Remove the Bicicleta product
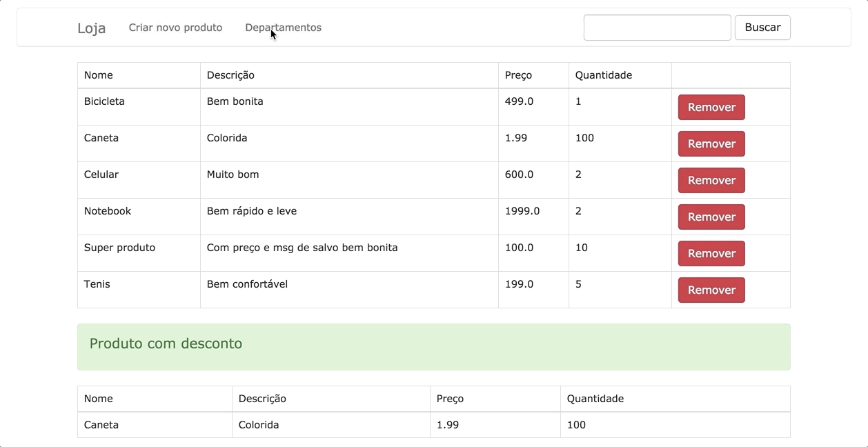The width and height of the screenshot is (868, 447). coord(711,108)
